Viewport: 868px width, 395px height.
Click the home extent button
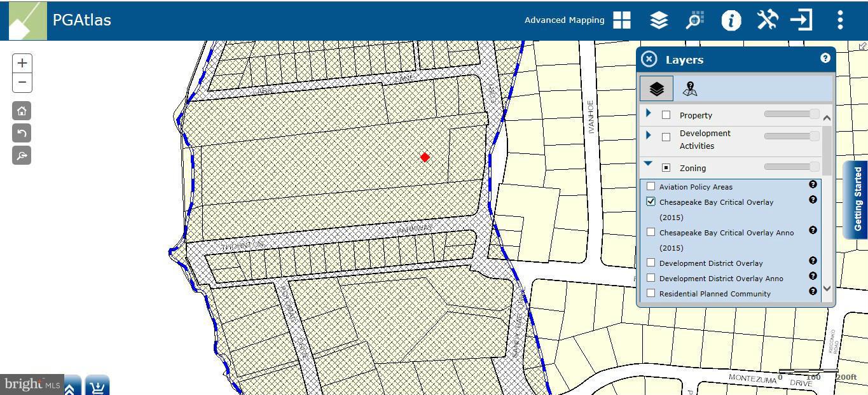(22, 111)
